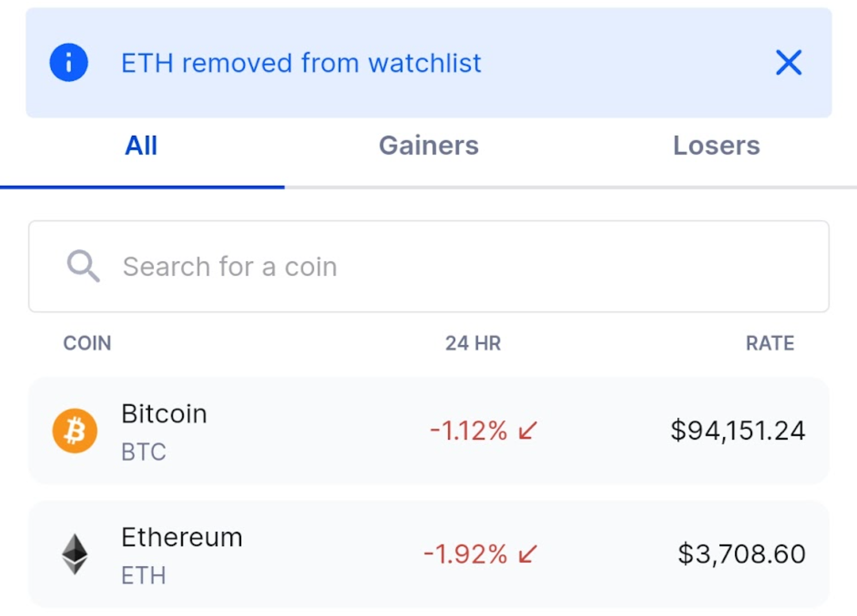
Task: Switch to the Gainers tab
Action: pos(428,146)
